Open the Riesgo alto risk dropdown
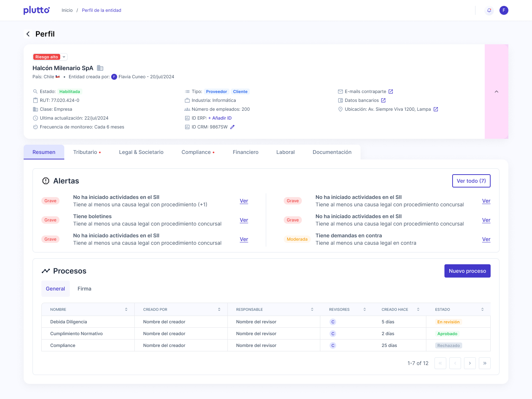This screenshot has height=399, width=532. (64, 57)
